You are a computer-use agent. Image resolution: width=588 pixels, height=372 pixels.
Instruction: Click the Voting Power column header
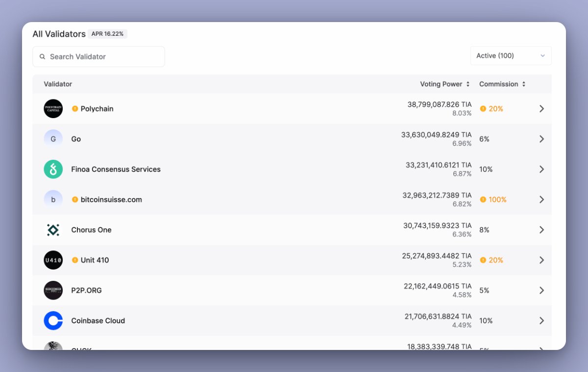[441, 84]
